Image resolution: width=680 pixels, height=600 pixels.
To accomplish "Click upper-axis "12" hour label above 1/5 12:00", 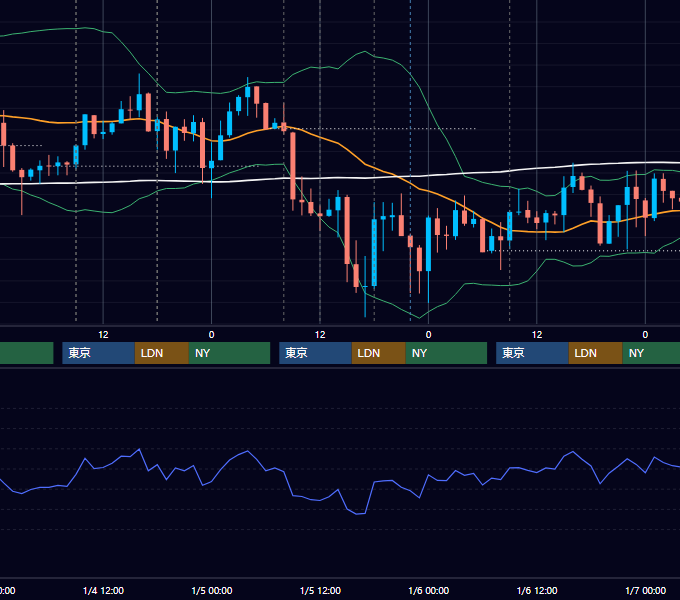I will click(320, 335).
